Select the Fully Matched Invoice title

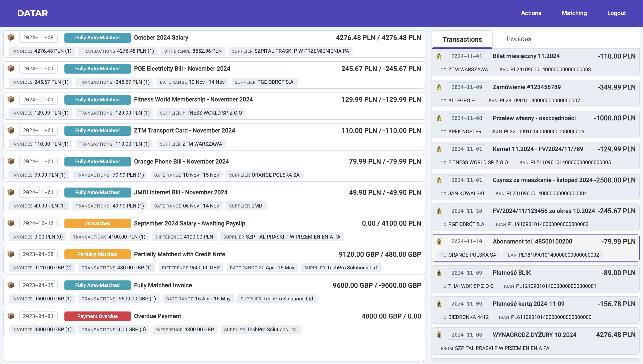tap(163, 285)
